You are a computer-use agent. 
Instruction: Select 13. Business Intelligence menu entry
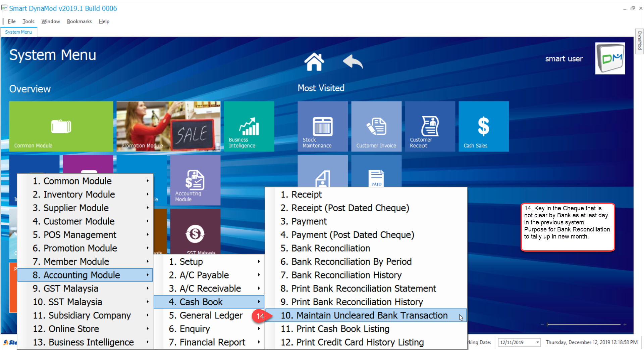[85, 342]
